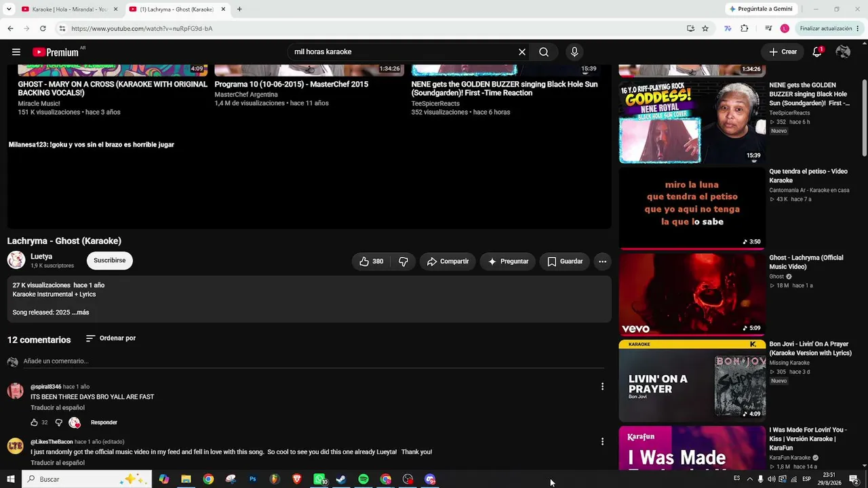Image resolution: width=868 pixels, height=488 pixels.
Task: Translate @LikesTheBacon's comment to Spanish
Action: pos(58,463)
